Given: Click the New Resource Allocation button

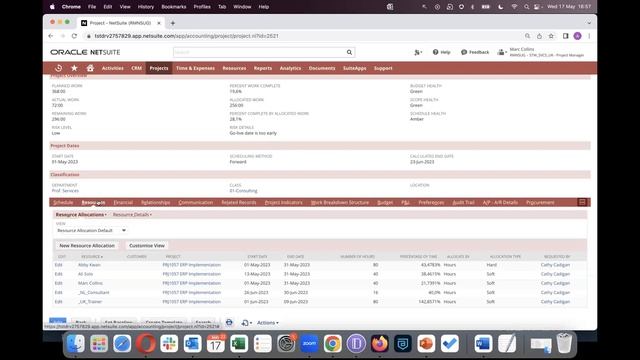Looking at the screenshot, I should coord(87,245).
